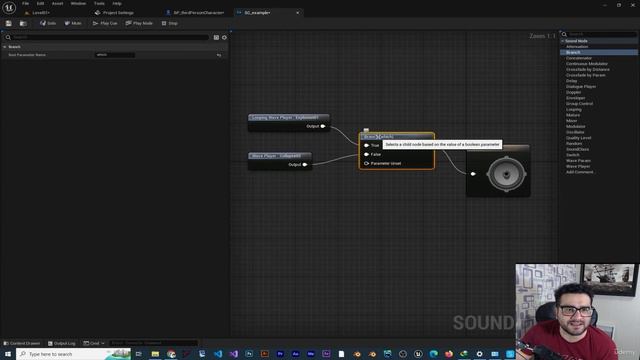This screenshot has height=360, width=640.
Task: Open the Content Drawer
Action: point(22,343)
